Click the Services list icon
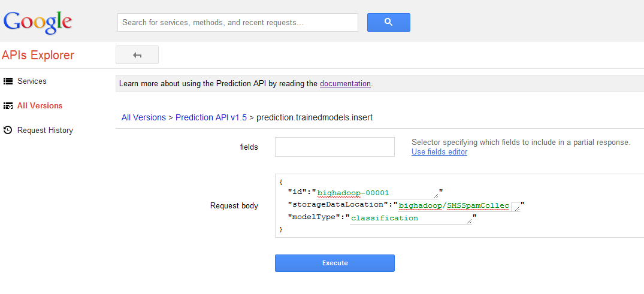Viewport: 644px width, 294px height. [x=8, y=81]
